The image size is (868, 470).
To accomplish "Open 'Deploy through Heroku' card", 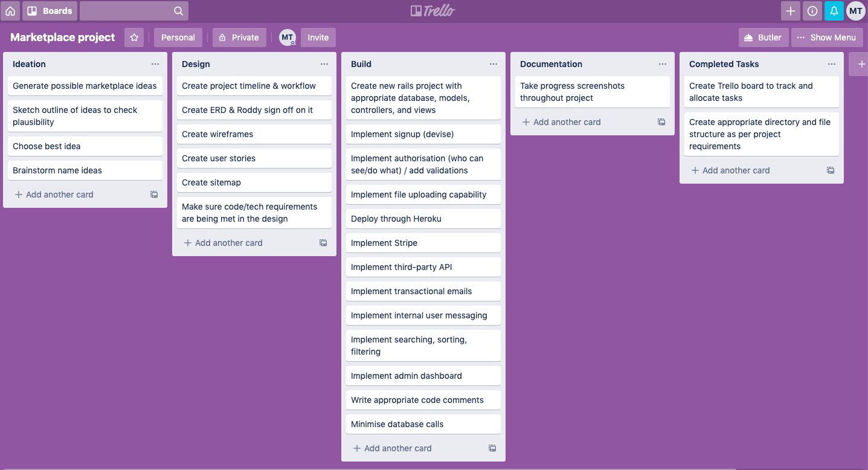I will pos(423,219).
